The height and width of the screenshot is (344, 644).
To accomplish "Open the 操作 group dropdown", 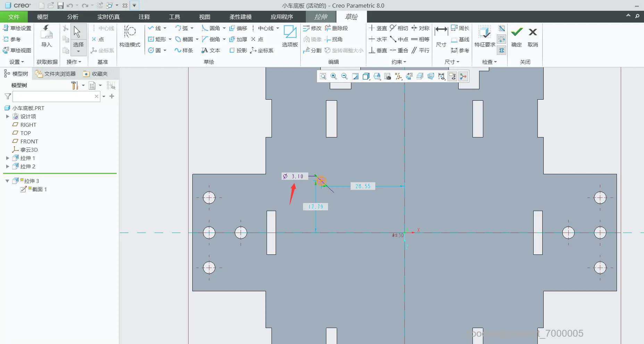I will pyautogui.click(x=74, y=62).
